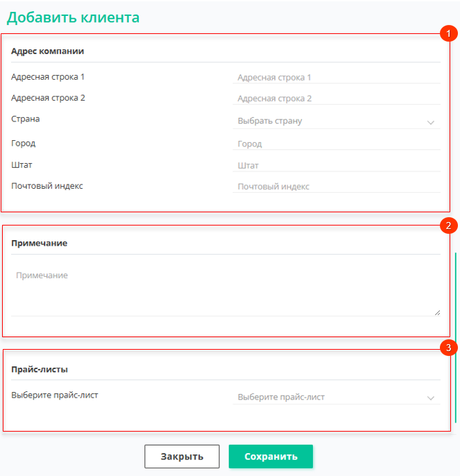Image resolution: width=460 pixels, height=476 pixels.
Task: Click the green vertical scrollbar
Action: [455, 337]
